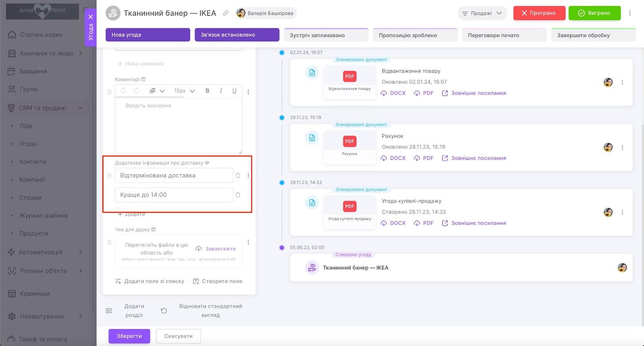Mark the deal as Виграно
644x346 pixels.
(x=594, y=13)
